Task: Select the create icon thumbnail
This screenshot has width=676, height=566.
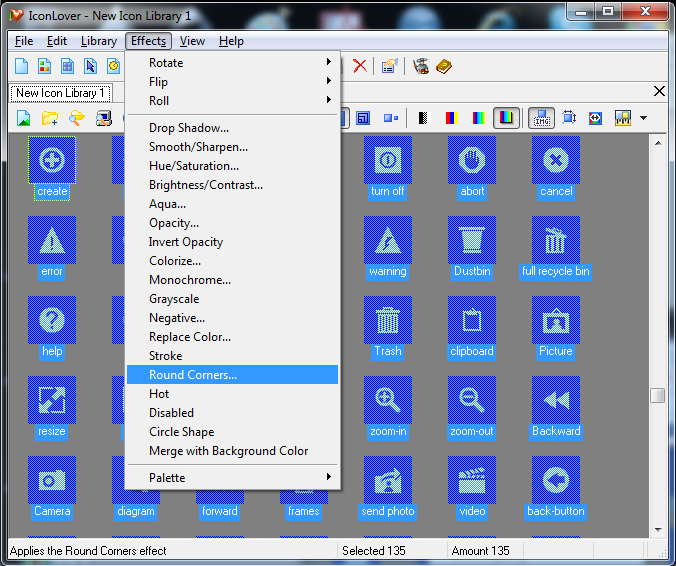Action: point(52,160)
